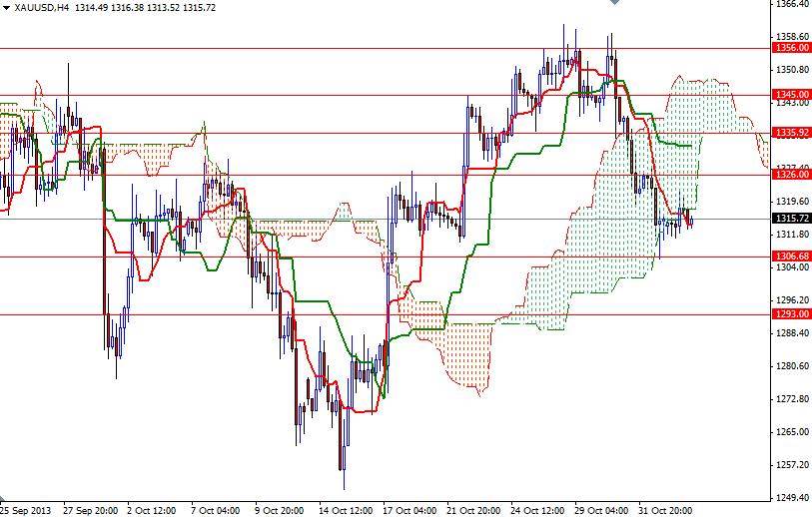Click the 9 Oct 20:00 time label

280,511
